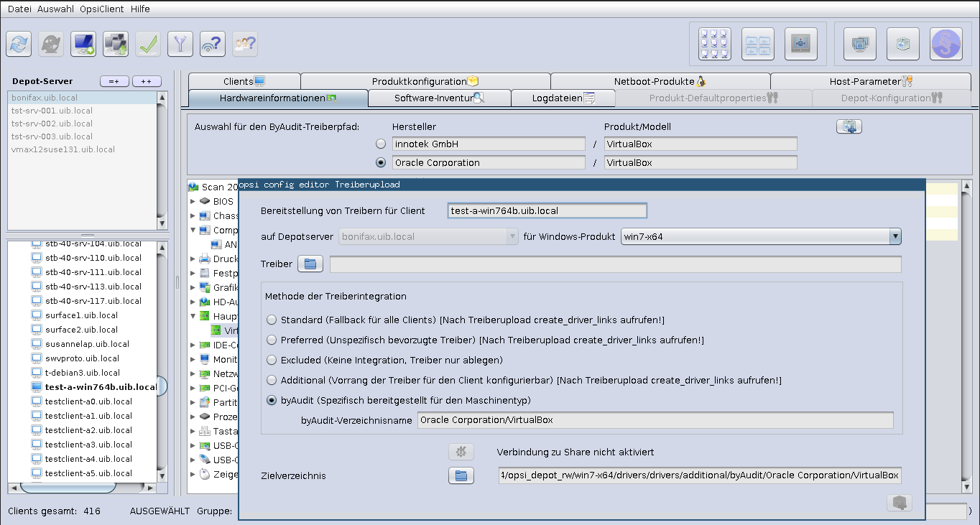Expand the Chassis tree node

(x=193, y=216)
